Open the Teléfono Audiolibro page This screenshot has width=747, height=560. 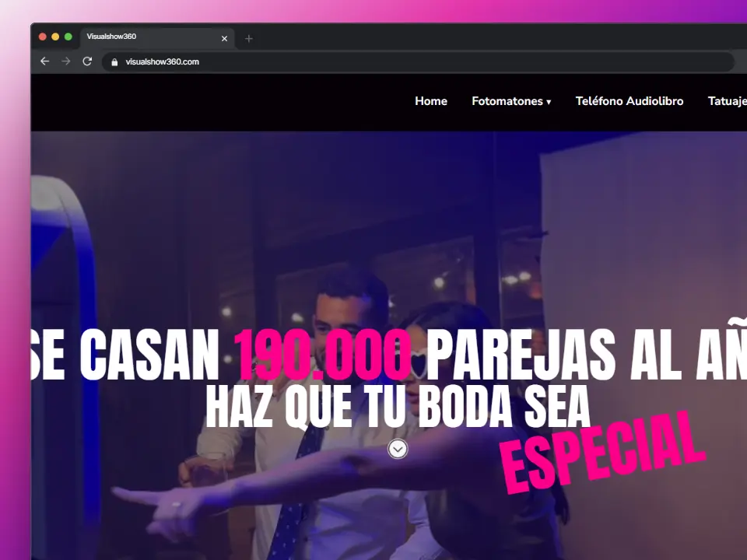tap(629, 101)
